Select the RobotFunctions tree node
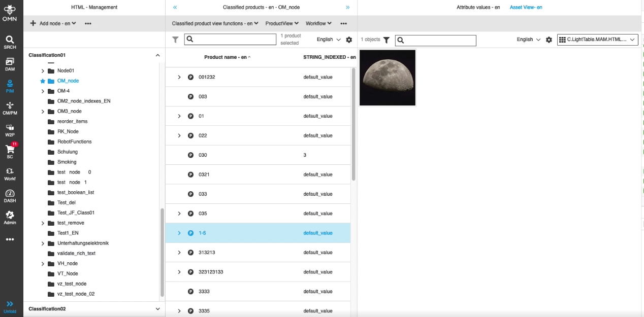This screenshot has width=644, height=317. 74,142
